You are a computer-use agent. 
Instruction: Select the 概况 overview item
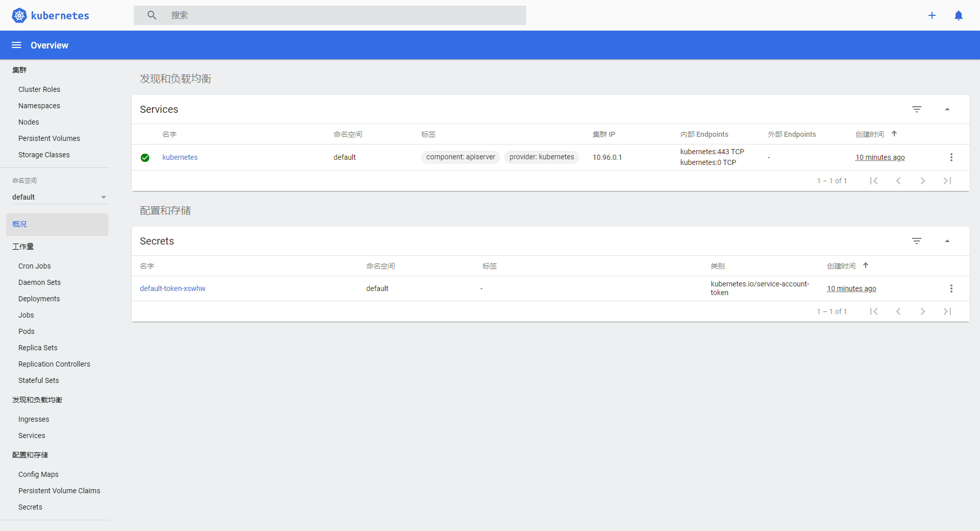click(57, 225)
